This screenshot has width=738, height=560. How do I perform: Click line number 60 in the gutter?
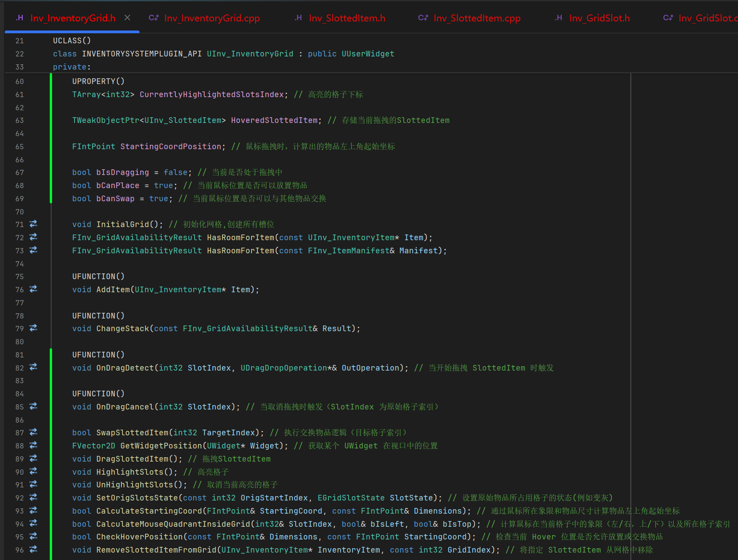pyautogui.click(x=20, y=81)
